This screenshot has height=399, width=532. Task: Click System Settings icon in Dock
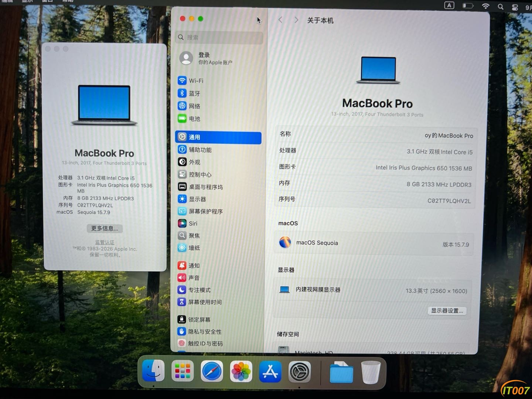point(299,372)
